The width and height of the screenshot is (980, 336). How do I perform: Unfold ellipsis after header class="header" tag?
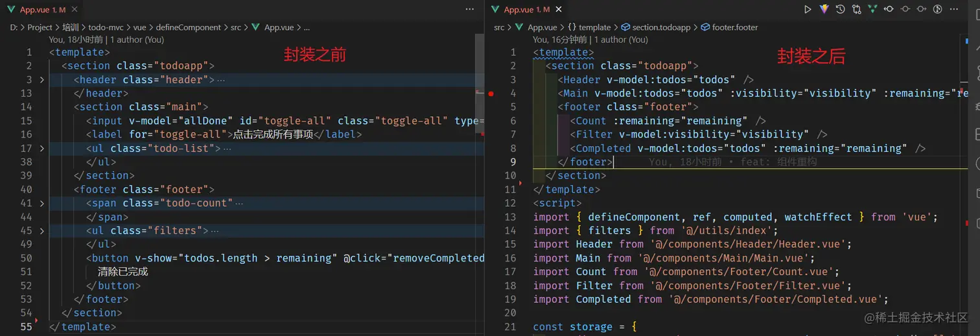point(220,80)
